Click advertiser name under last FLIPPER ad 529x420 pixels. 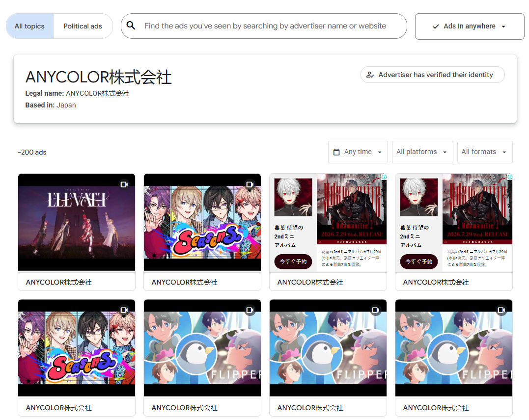[436, 408]
